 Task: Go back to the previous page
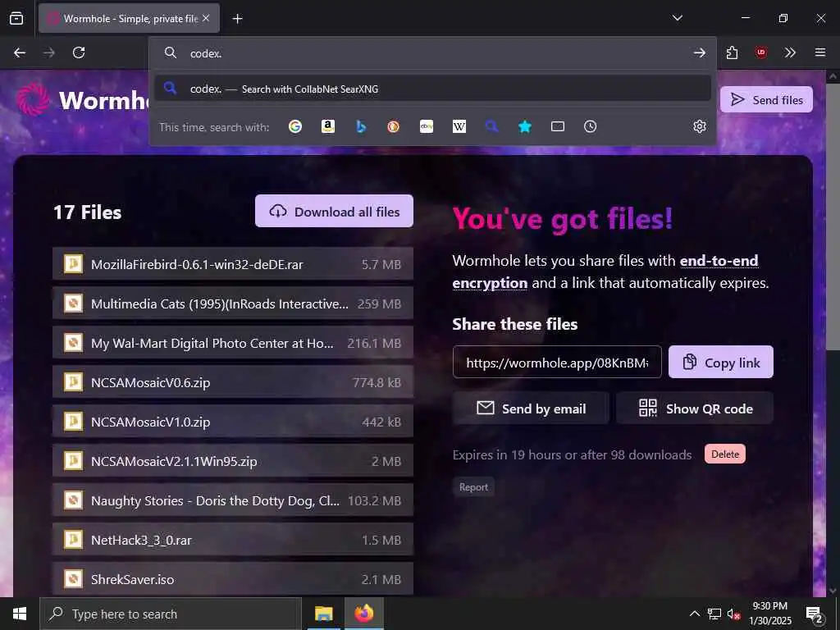point(20,52)
